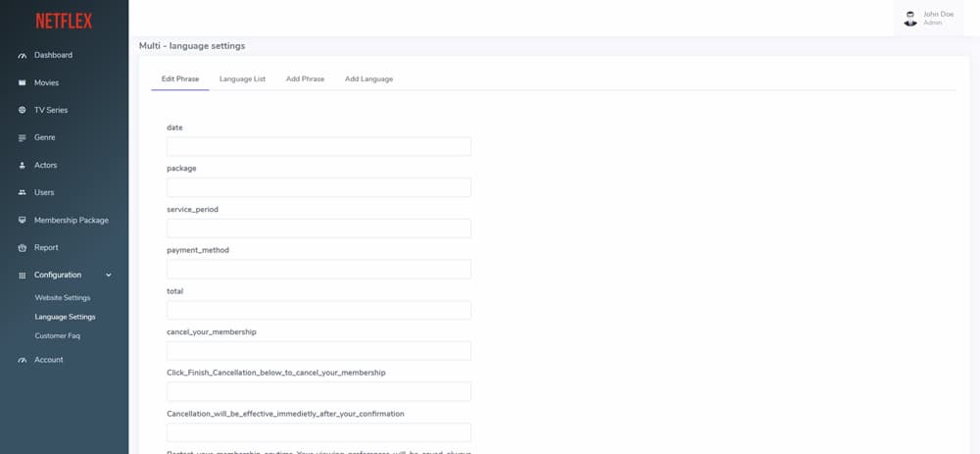The height and width of the screenshot is (454, 980).
Task: Open the Actors section
Action: tap(46, 165)
